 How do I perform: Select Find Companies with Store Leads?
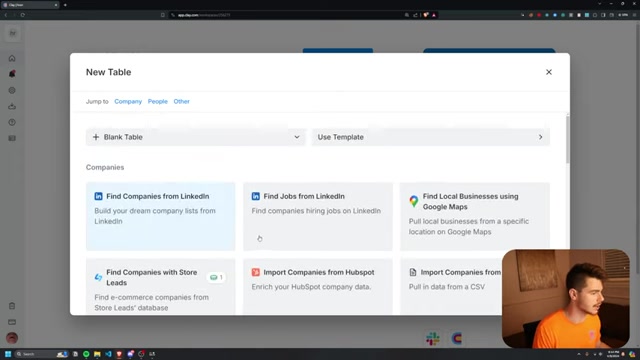click(x=160, y=287)
